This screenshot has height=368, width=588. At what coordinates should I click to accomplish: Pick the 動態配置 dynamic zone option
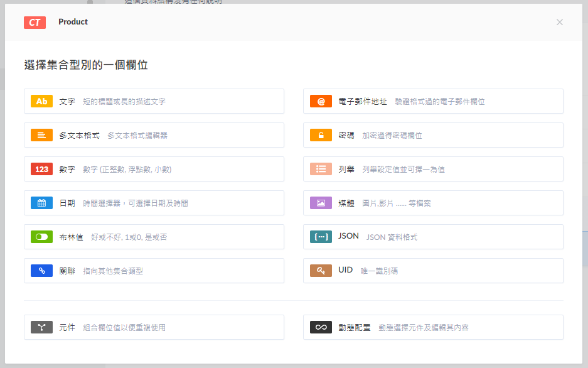coord(433,327)
